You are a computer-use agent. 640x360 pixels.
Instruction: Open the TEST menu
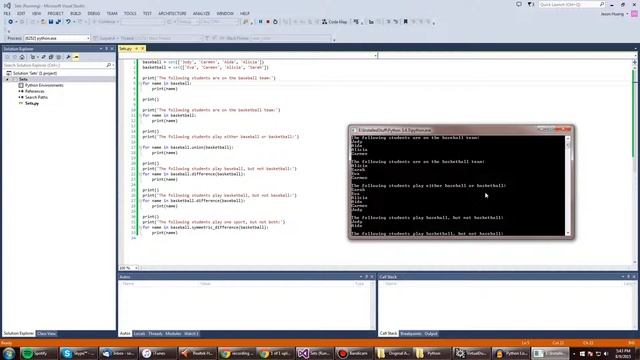147,13
